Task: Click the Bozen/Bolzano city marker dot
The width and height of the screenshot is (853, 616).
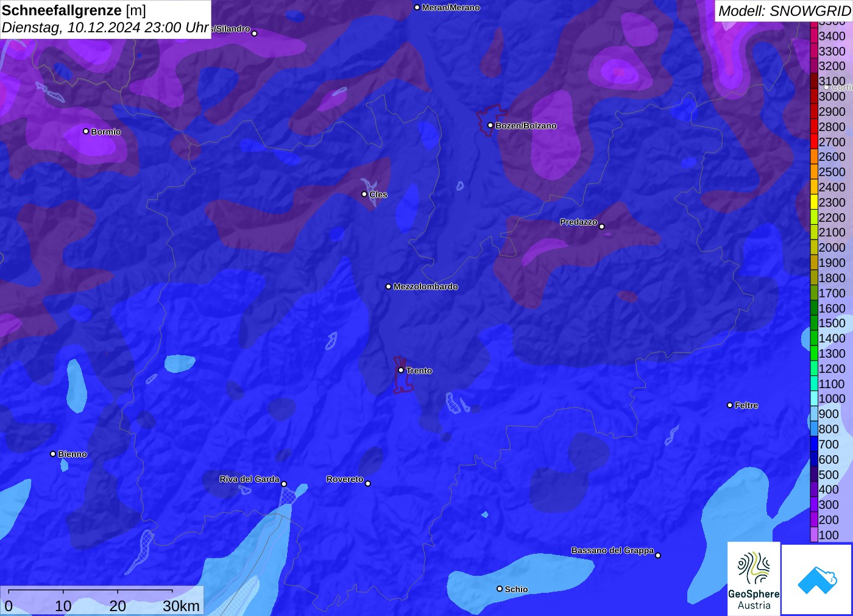Action: click(x=490, y=126)
